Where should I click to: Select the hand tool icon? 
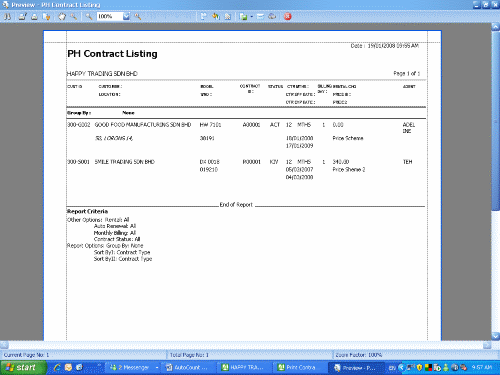pos(62,16)
